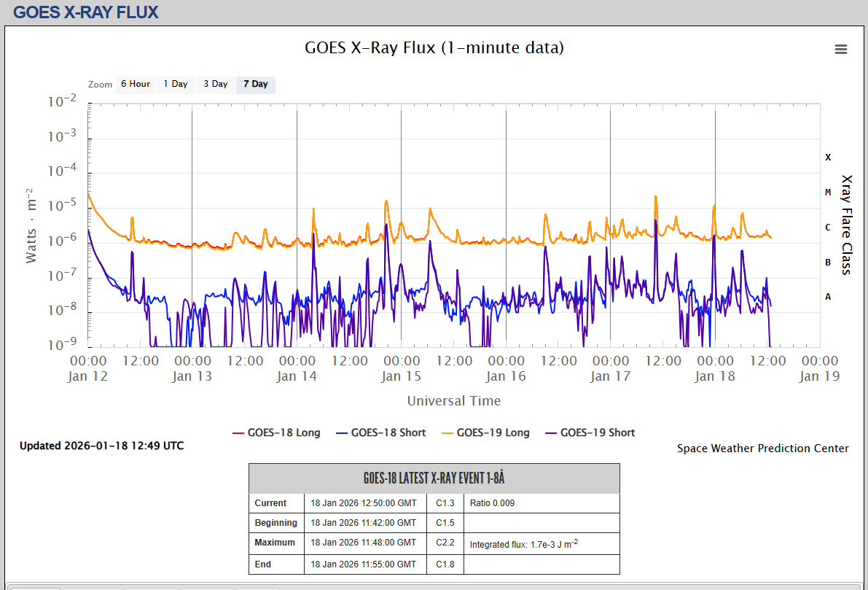This screenshot has height=590, width=868.
Task: Set zoom range to 1 Day
Action: pyautogui.click(x=175, y=84)
